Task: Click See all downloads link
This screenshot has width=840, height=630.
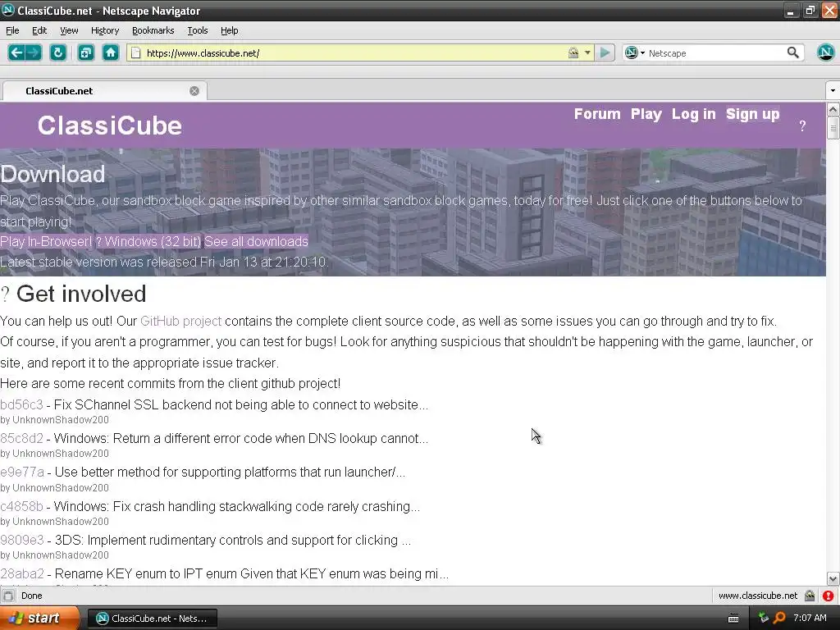Action: pos(256,242)
